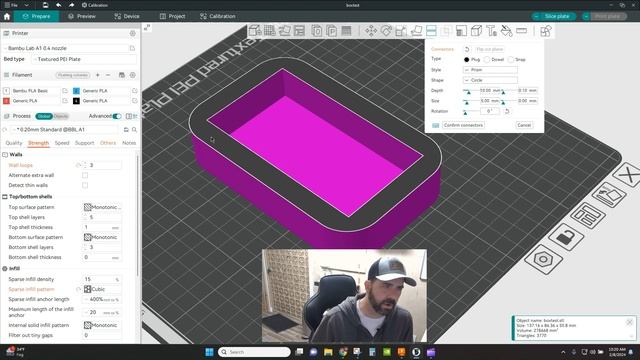Click the Add object cube icon
The height and width of the screenshot is (360, 640).
click(255, 31)
